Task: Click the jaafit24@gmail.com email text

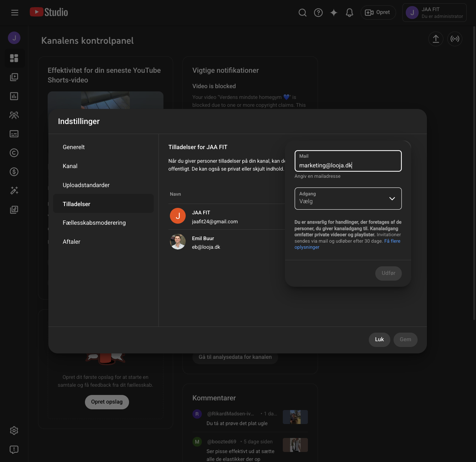Action: (215, 222)
